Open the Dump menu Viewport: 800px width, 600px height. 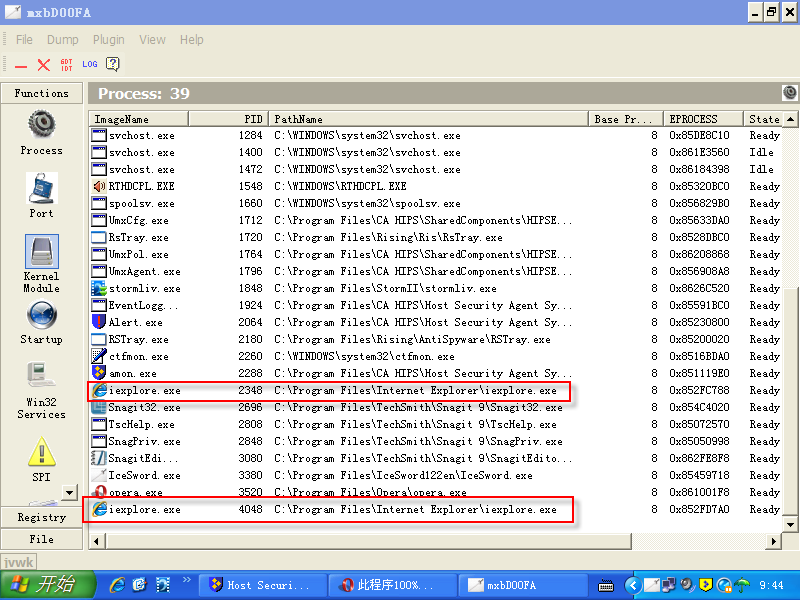pos(63,40)
